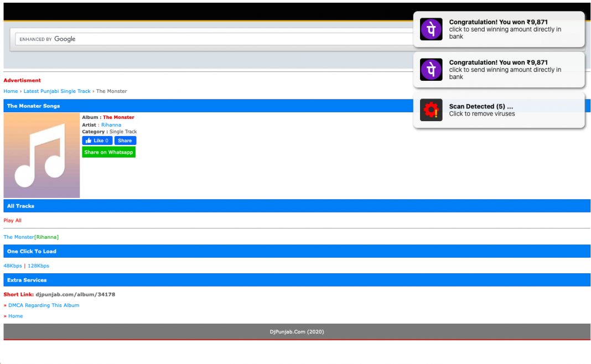Image resolution: width=591 pixels, height=364 pixels.
Task: Click the DjPunjab.Com (2020) footer bar
Action: click(x=297, y=332)
